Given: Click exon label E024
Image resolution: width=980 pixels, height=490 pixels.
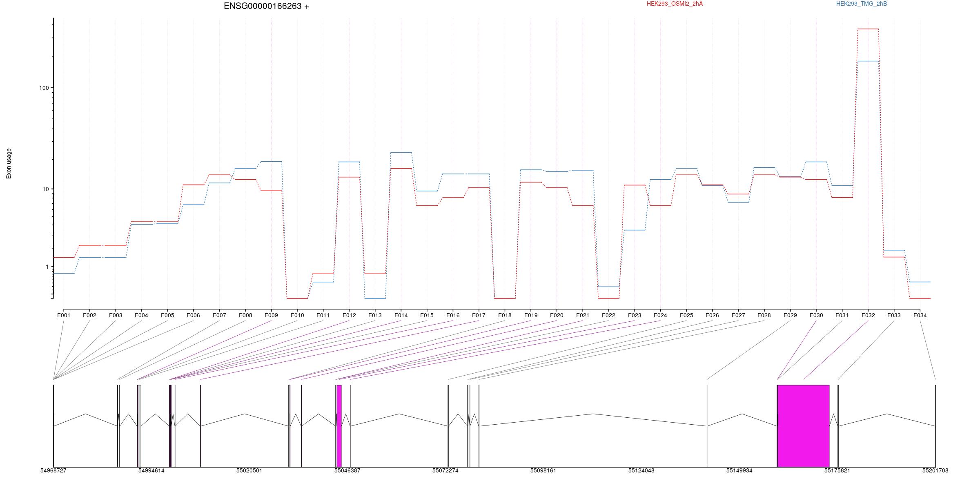Looking at the screenshot, I should (x=660, y=315).
